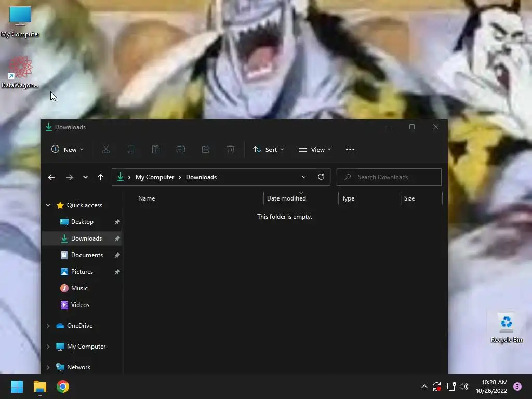The height and width of the screenshot is (399, 532).
Task: Click the volume speaker tray icon
Action: pyautogui.click(x=464, y=387)
